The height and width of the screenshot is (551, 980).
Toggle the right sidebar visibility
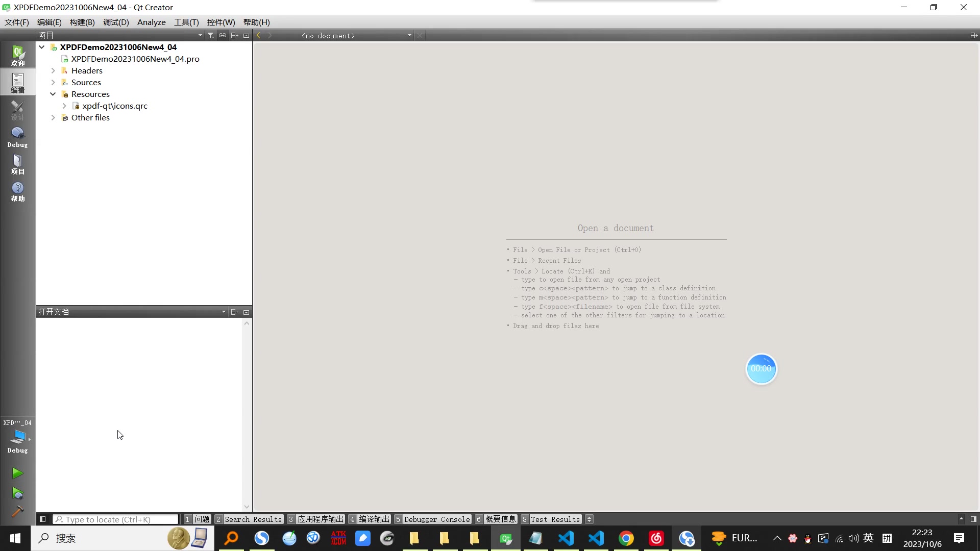973,519
